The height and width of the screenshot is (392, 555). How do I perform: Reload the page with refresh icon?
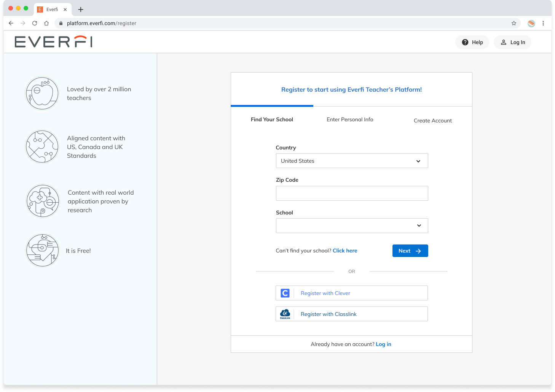(x=35, y=23)
